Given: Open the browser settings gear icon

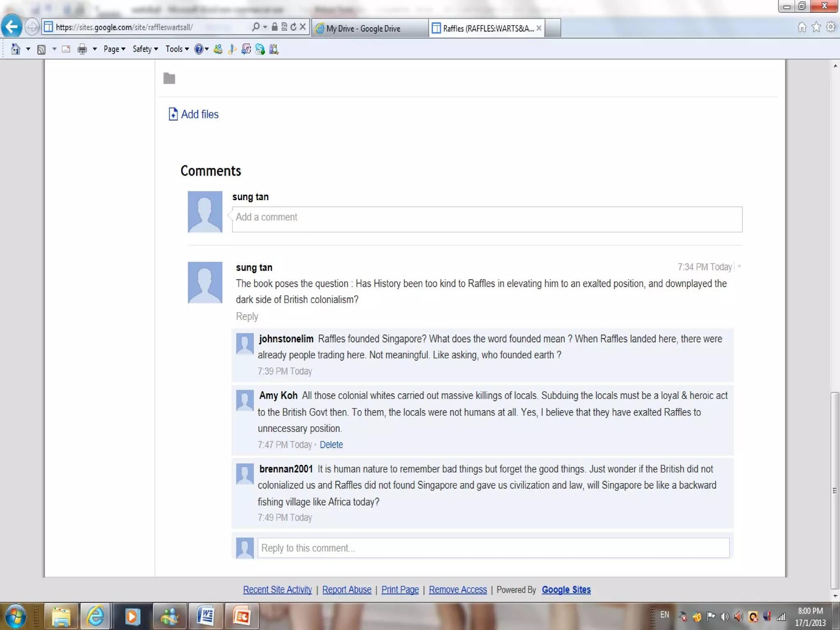Looking at the screenshot, I should 831,27.
